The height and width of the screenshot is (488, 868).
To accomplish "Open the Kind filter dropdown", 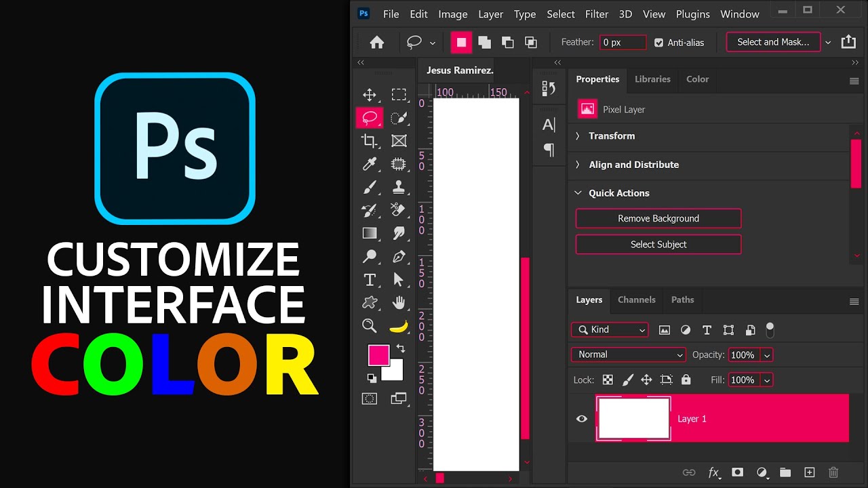I will click(610, 329).
